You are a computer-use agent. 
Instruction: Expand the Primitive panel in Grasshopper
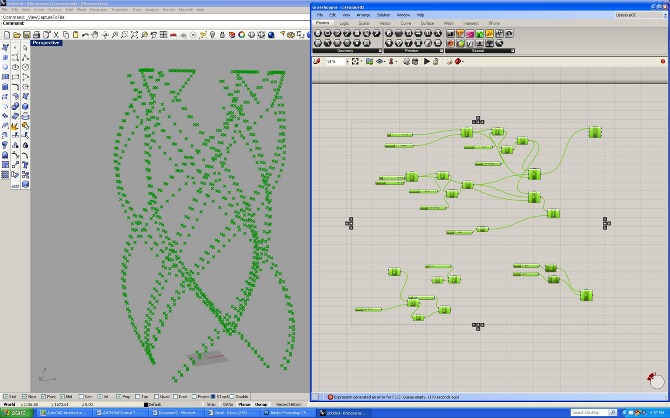coord(441,50)
